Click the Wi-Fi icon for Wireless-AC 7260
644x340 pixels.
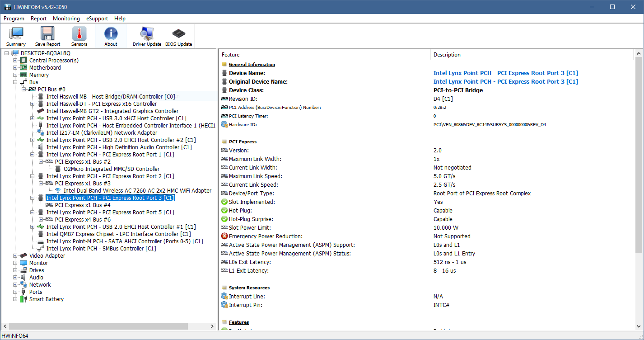(58, 191)
